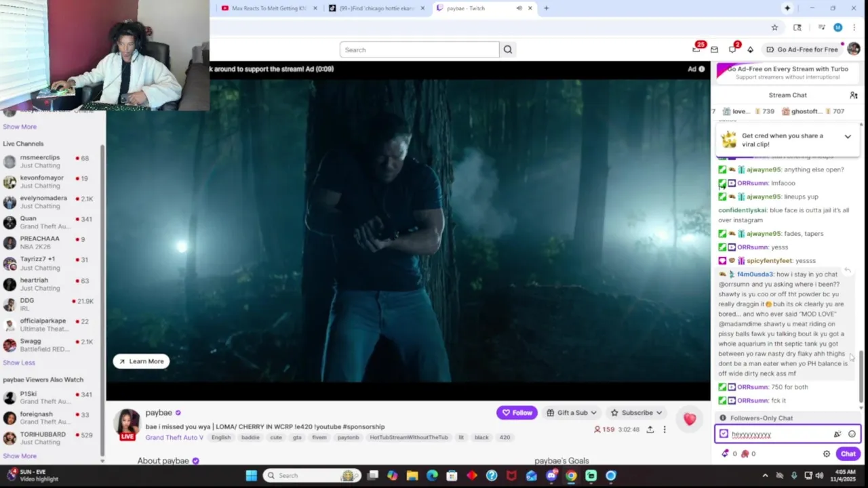Viewport: 868px width, 488px height.
Task: Click Show Less under Live Channels
Action: tap(19, 363)
